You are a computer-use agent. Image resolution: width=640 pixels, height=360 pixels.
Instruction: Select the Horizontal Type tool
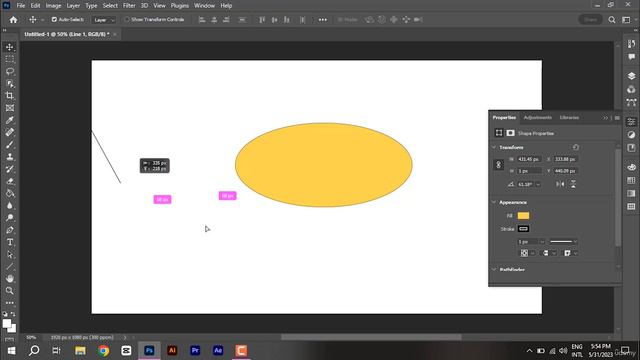click(x=9, y=242)
